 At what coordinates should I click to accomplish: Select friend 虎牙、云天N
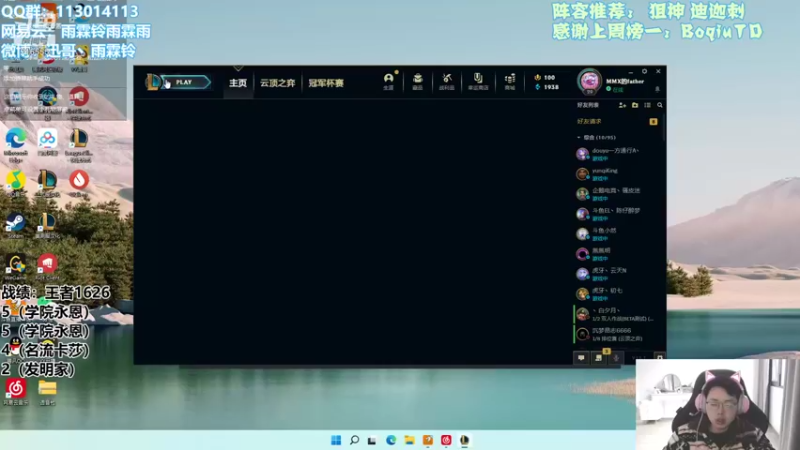pyautogui.click(x=617, y=274)
